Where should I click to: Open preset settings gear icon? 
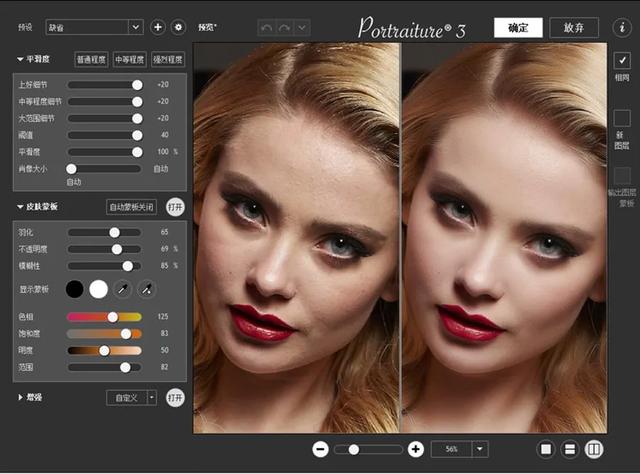178,27
